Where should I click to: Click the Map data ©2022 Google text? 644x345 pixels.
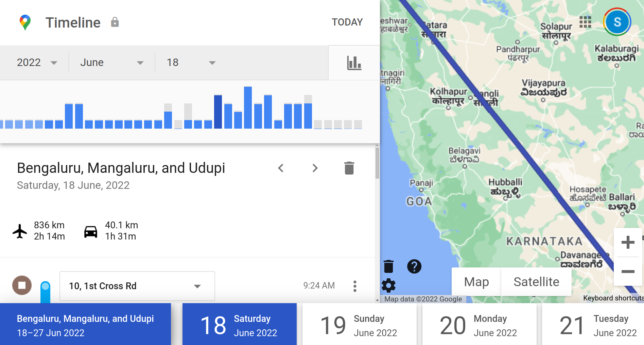point(423,299)
